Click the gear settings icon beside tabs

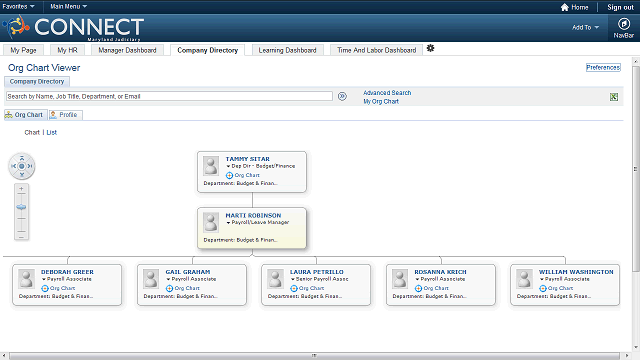click(430, 49)
